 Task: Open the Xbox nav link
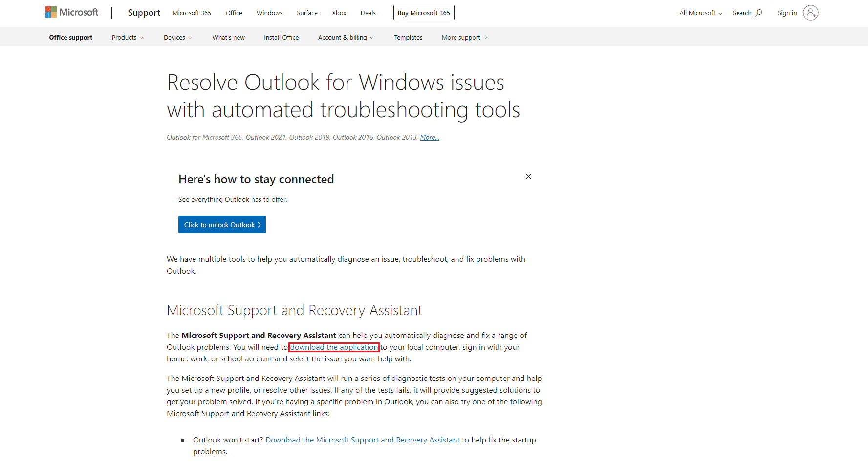tap(339, 13)
